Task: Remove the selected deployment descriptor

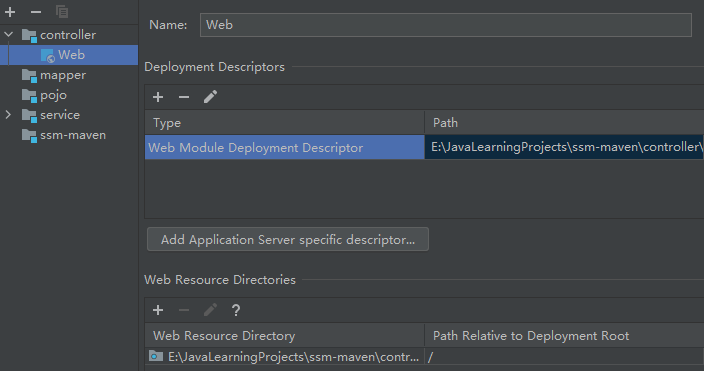Action: tap(184, 97)
